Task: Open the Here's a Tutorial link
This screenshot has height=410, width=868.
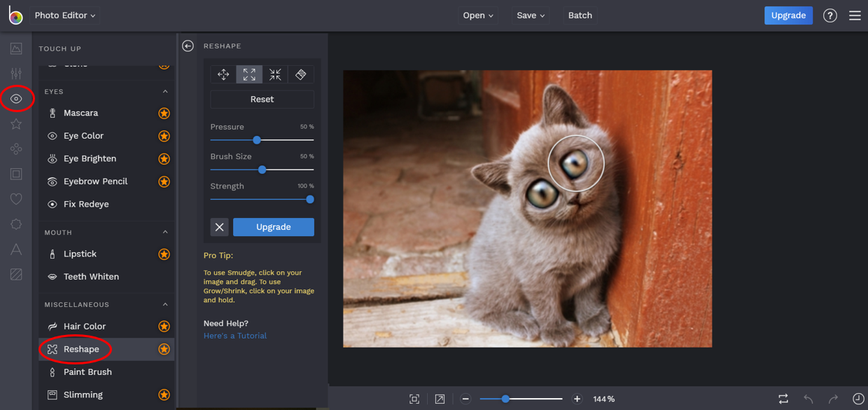Action: 235,336
